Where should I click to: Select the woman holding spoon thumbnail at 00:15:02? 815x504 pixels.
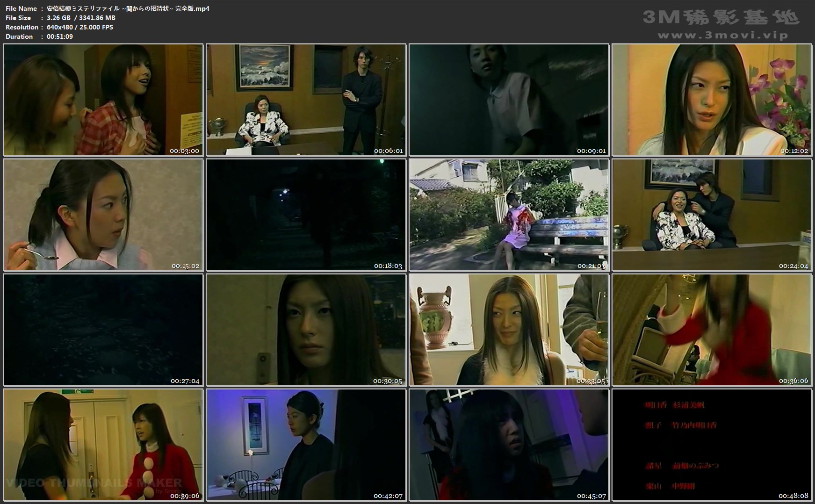coord(103,215)
